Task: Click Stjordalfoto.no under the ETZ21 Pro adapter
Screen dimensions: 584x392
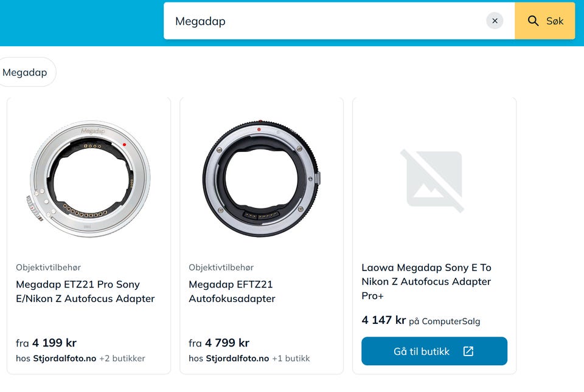Action: coord(64,359)
